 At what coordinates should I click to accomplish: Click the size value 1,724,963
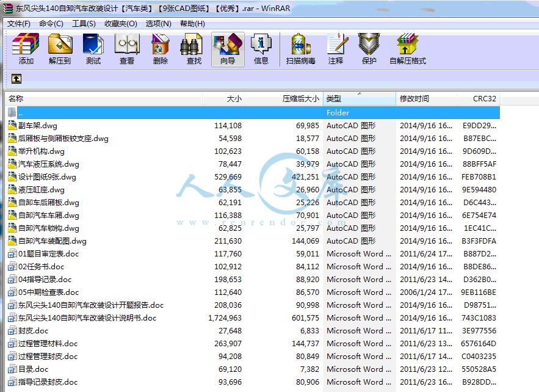(225, 318)
